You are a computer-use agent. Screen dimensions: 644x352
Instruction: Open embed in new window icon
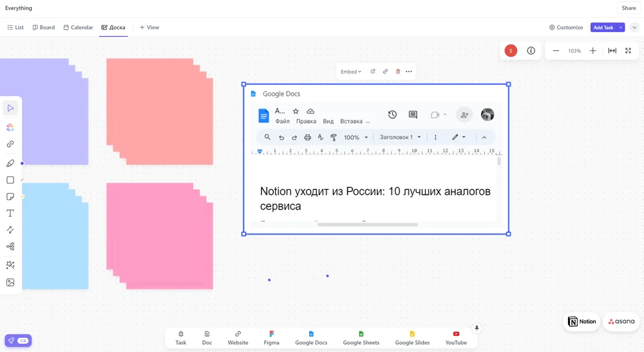tap(373, 71)
